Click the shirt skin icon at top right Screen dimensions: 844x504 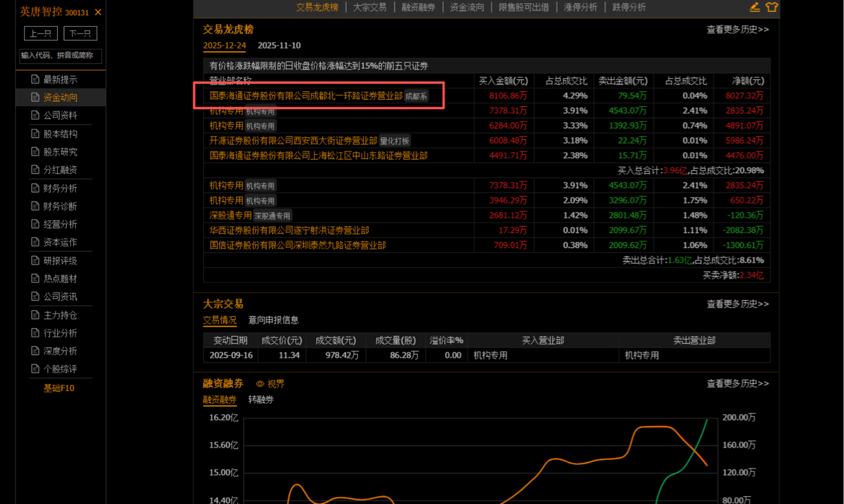771,7
